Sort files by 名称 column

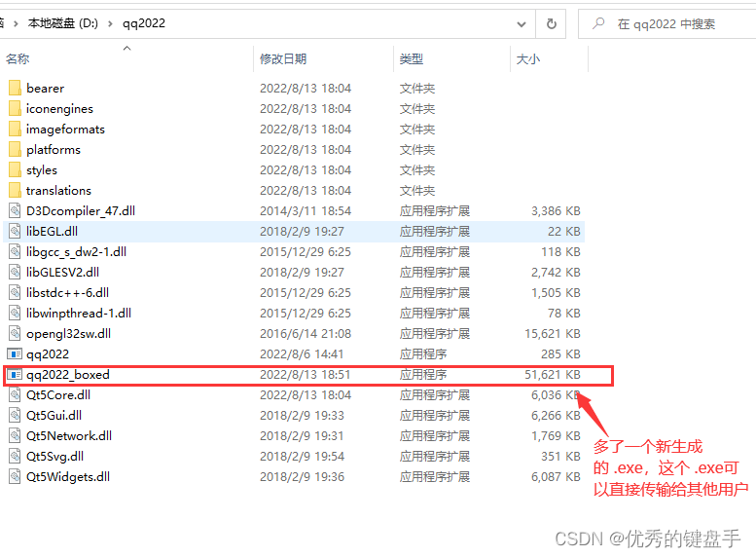[18, 58]
